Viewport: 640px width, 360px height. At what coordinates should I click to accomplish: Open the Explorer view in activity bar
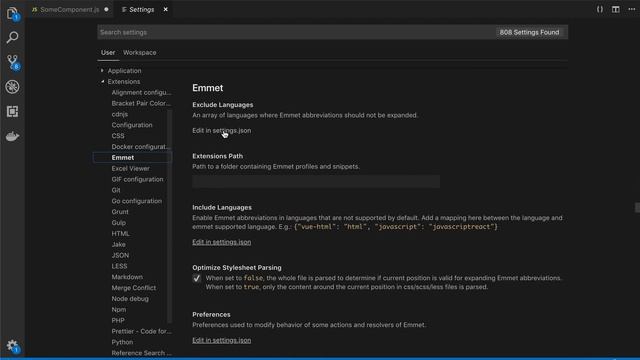[12, 13]
